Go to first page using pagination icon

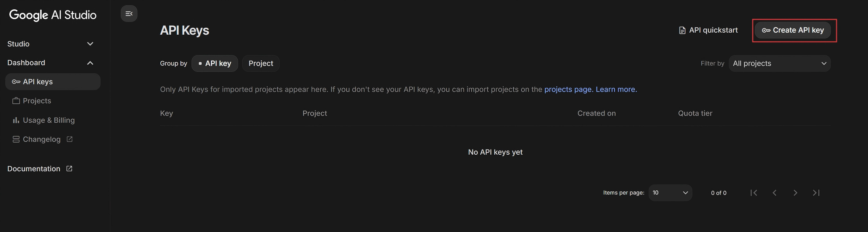pyautogui.click(x=753, y=193)
